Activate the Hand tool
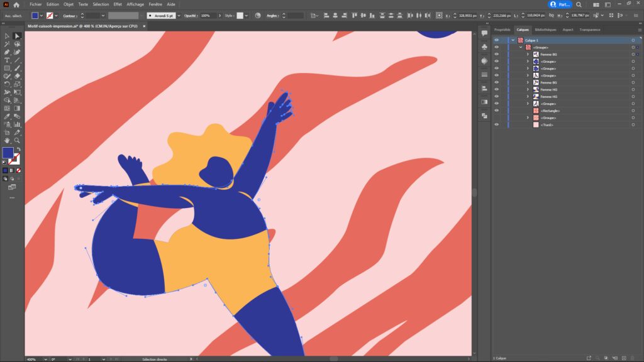 [7, 140]
